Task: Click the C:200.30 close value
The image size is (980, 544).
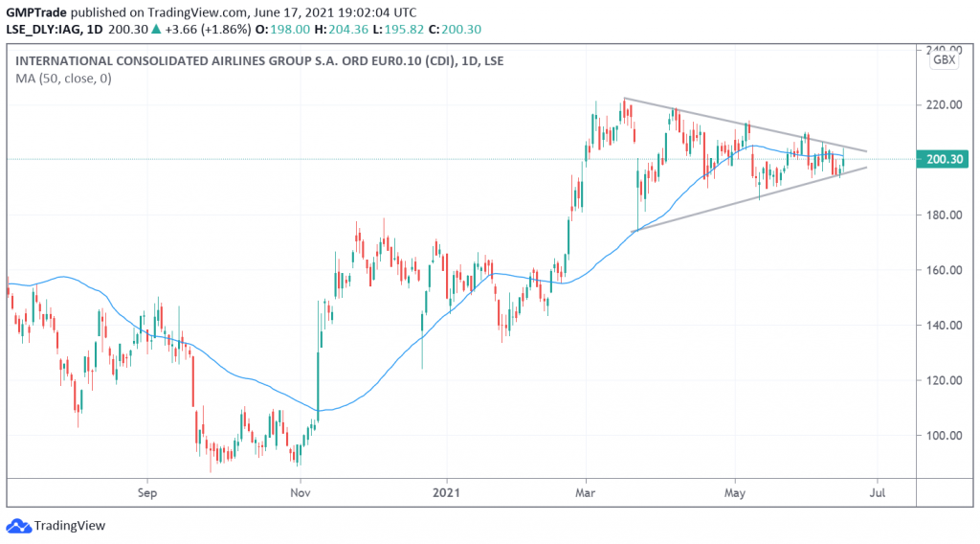Action: 455,30
